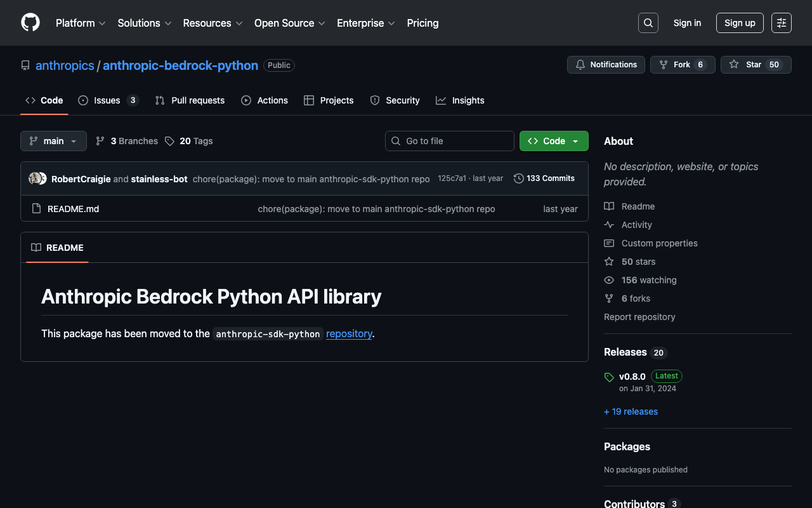The height and width of the screenshot is (508, 812).
Task: Click the Sign up button
Action: [740, 23]
